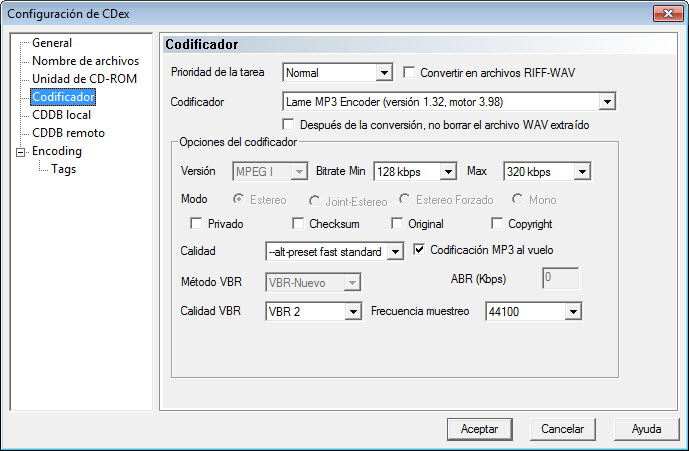The width and height of the screenshot is (689, 451).
Task: Select the Estereo Forzado radio button
Action: [404, 199]
